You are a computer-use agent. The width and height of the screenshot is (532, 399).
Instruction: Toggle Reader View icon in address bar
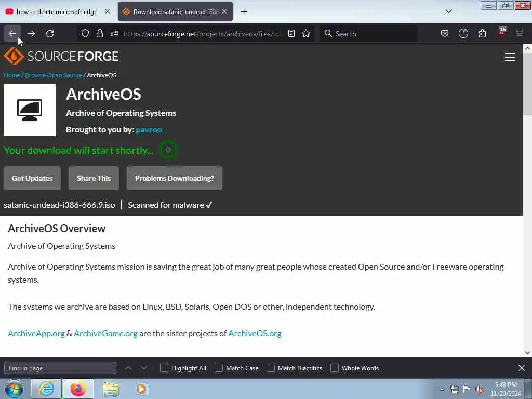coord(291,34)
